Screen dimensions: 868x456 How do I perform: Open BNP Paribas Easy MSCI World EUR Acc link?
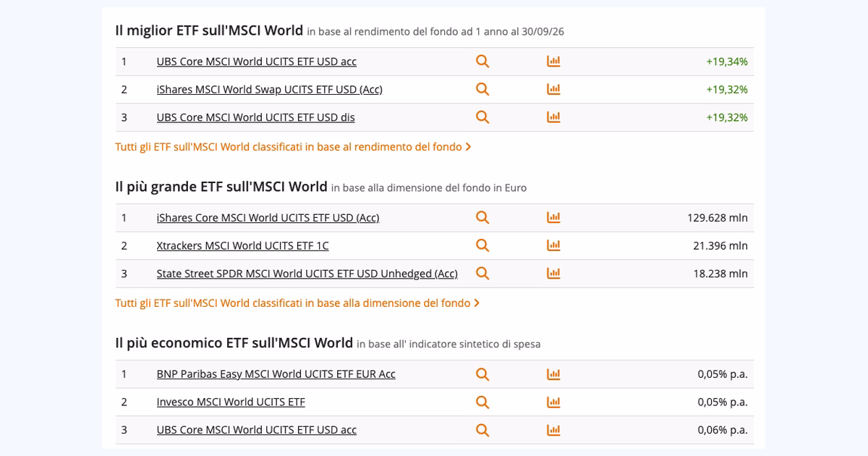[276, 374]
